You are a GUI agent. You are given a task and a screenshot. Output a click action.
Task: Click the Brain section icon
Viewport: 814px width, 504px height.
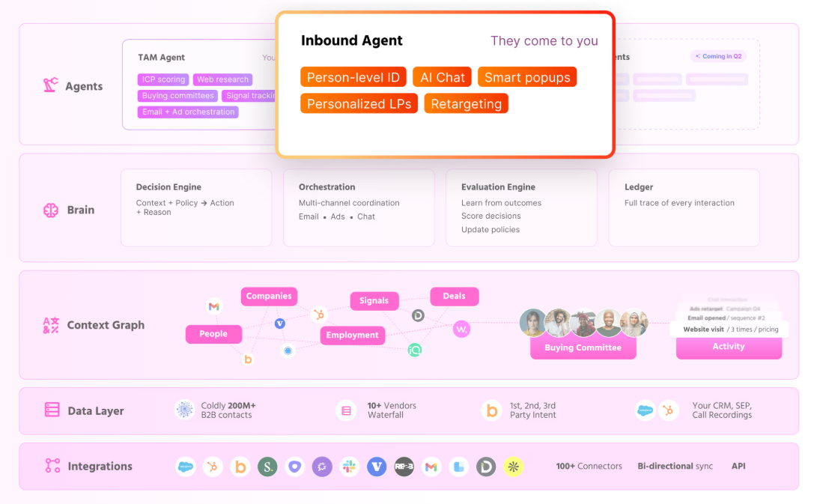pyautogui.click(x=51, y=210)
